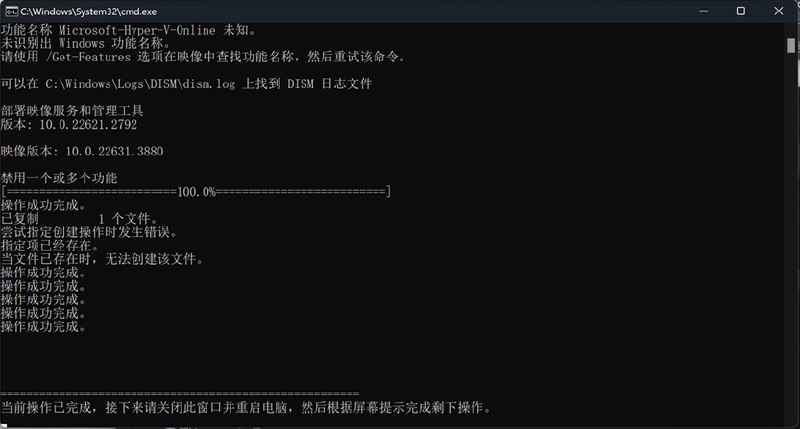This screenshot has height=429, width=800.
Task: Click the 禁用一个或多个功能 line
Action: coord(59,178)
